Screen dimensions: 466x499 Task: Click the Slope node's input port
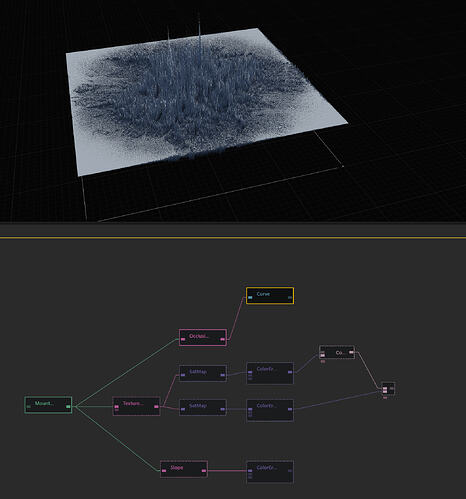[164, 471]
